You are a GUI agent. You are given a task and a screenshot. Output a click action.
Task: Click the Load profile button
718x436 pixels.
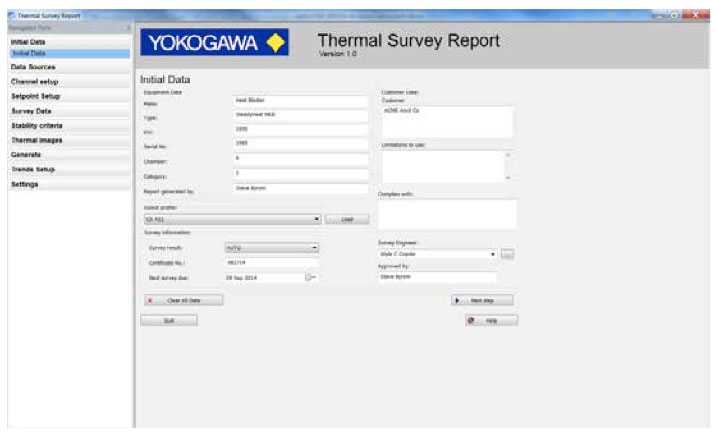point(347,220)
